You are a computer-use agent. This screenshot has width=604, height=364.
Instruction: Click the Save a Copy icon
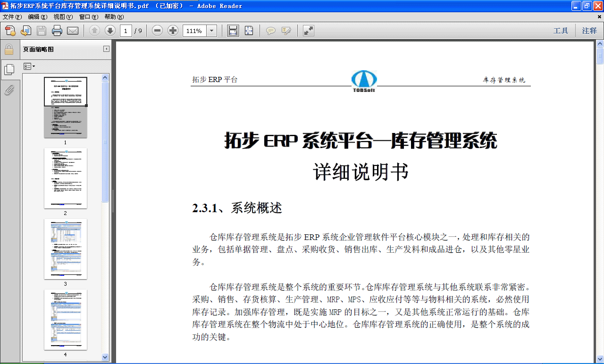click(42, 30)
